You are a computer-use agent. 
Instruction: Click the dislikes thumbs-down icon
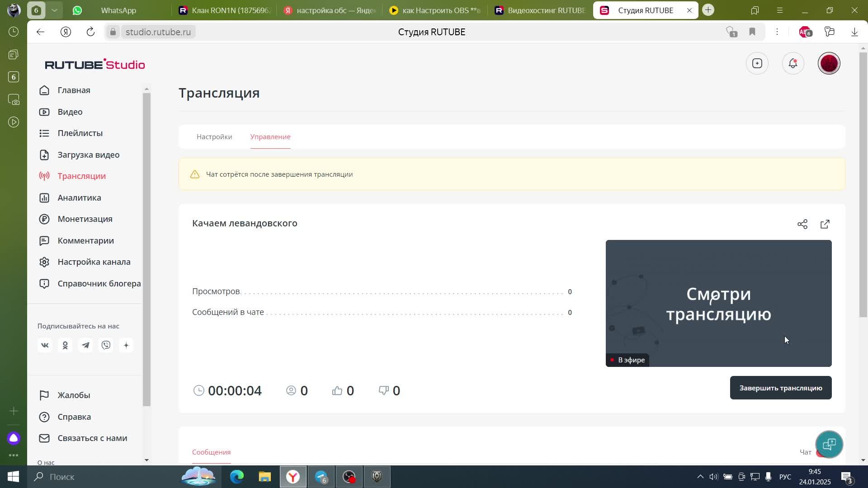click(x=384, y=391)
